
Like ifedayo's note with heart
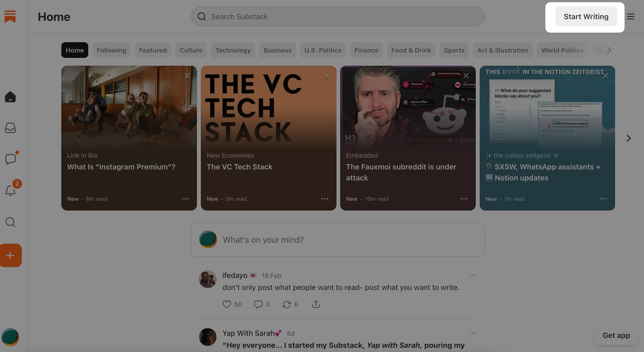point(227,304)
